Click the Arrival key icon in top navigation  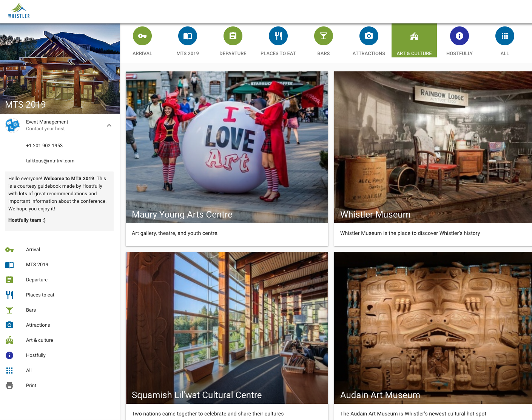point(142,36)
